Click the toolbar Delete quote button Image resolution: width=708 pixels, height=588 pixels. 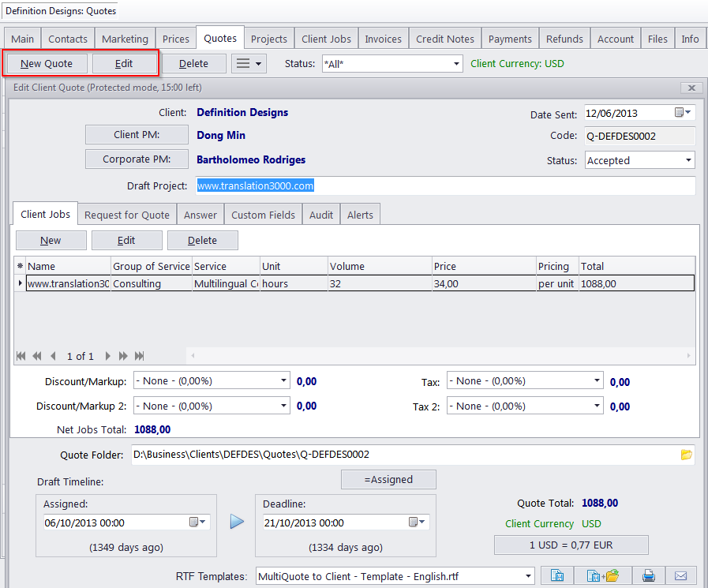(193, 64)
